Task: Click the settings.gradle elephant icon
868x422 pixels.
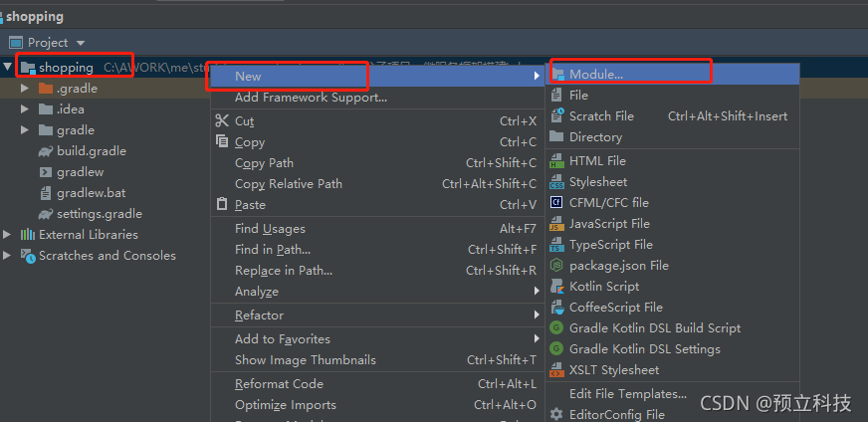Action: pyautogui.click(x=46, y=214)
